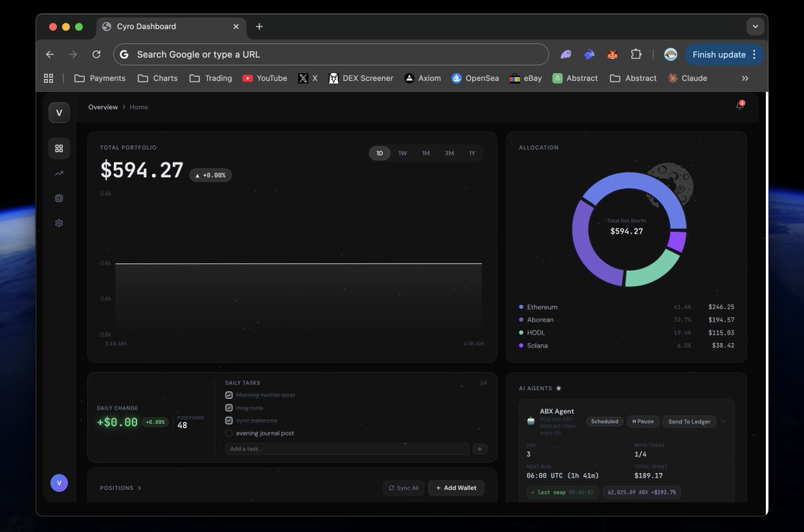Click the Ethereum legend color dot

[521, 307]
